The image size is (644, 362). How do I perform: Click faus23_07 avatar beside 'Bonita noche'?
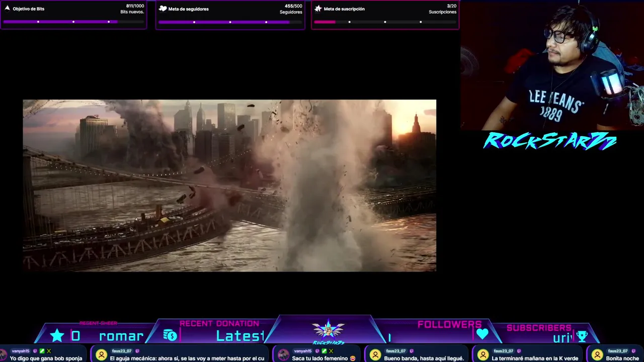597,355
